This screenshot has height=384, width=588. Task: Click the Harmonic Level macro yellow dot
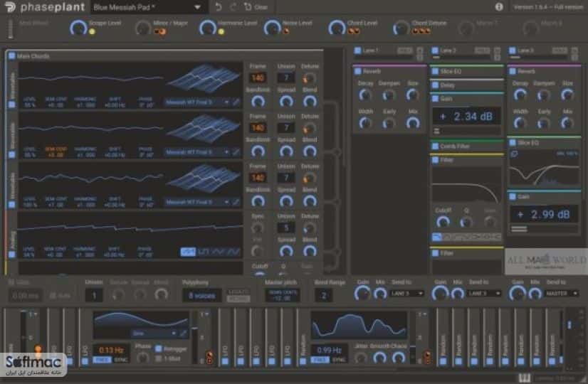click(x=221, y=32)
